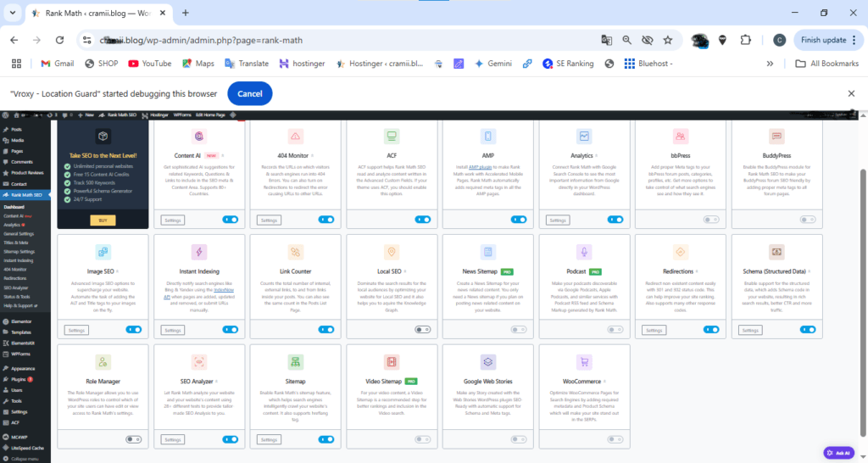The width and height of the screenshot is (868, 463).
Task: Go to General Settings under Rank Math
Action: coord(19,234)
